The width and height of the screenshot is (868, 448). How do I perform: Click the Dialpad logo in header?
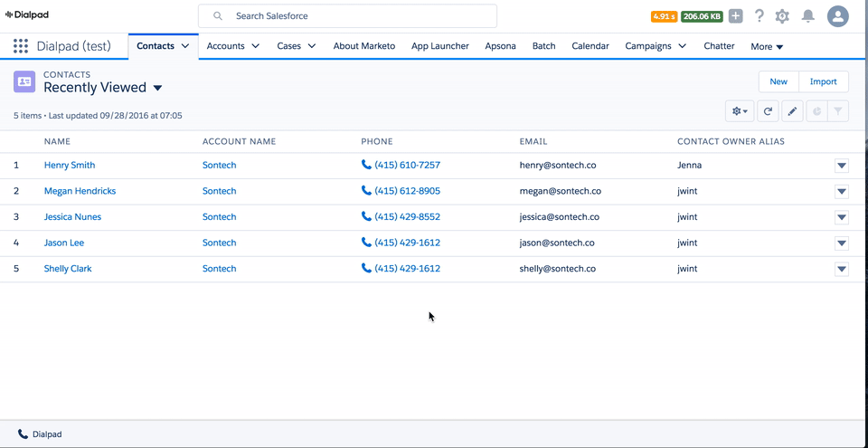coord(26,15)
